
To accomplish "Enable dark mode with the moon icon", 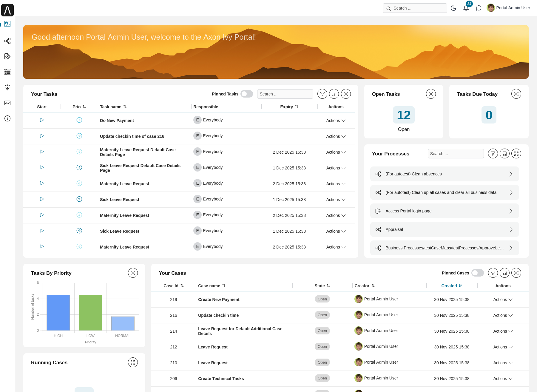I will point(453,8).
